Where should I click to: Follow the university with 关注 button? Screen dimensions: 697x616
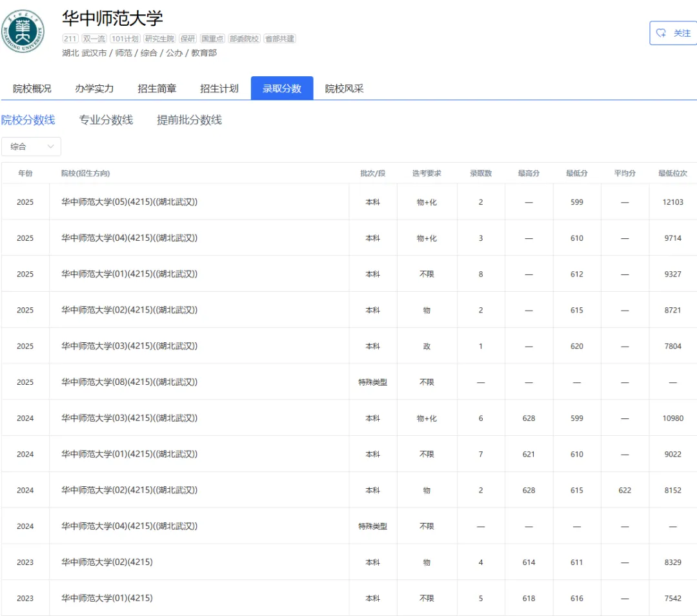(x=673, y=33)
